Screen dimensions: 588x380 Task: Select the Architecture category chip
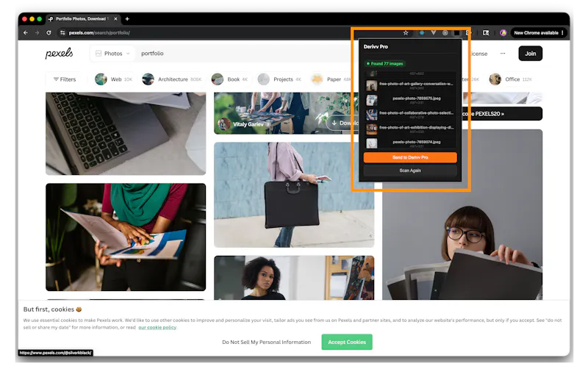click(172, 79)
